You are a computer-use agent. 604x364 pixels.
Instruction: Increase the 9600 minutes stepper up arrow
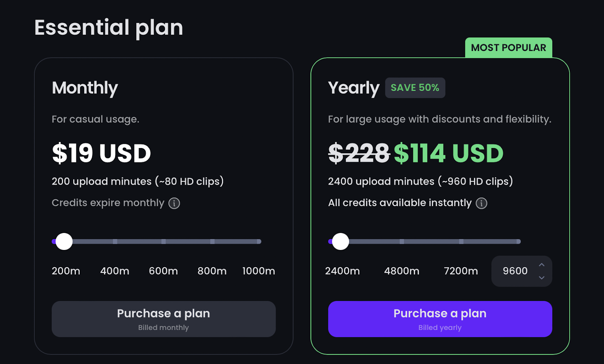pyautogui.click(x=541, y=265)
